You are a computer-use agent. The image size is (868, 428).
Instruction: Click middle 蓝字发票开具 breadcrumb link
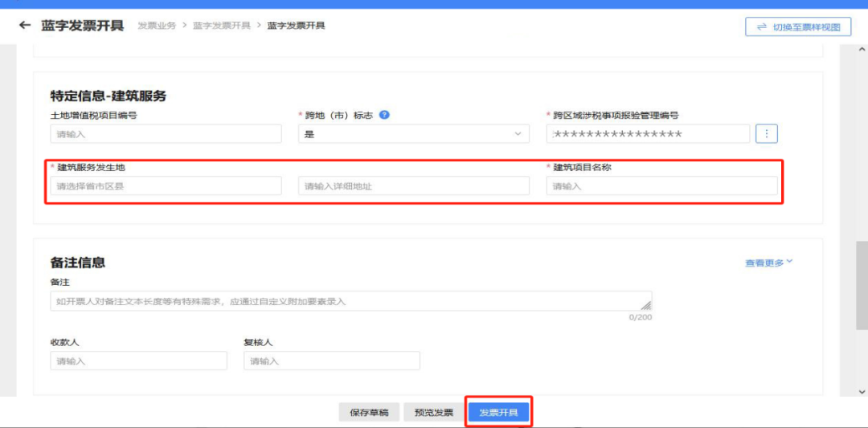tap(222, 26)
